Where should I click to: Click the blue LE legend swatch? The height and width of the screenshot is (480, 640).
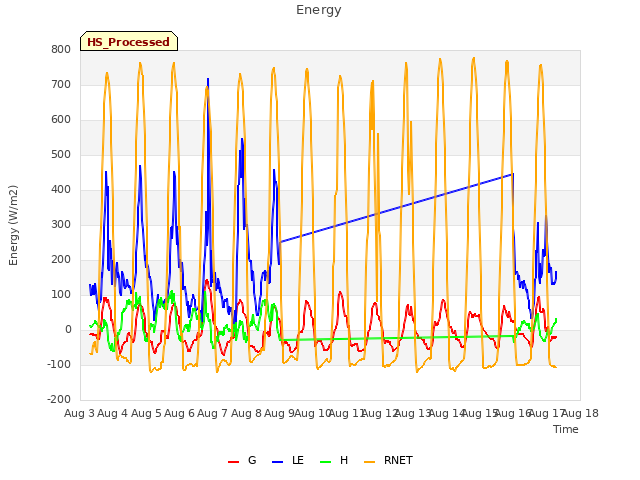coord(277,462)
